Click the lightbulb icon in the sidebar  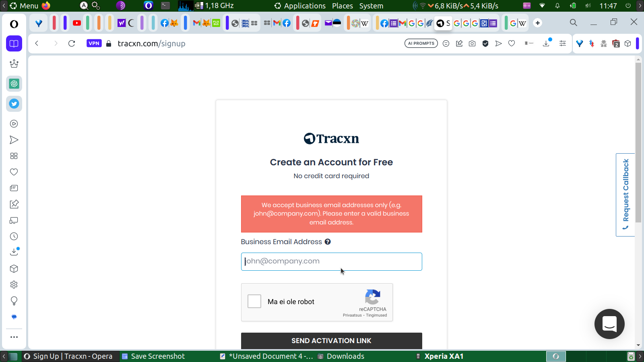click(14, 301)
